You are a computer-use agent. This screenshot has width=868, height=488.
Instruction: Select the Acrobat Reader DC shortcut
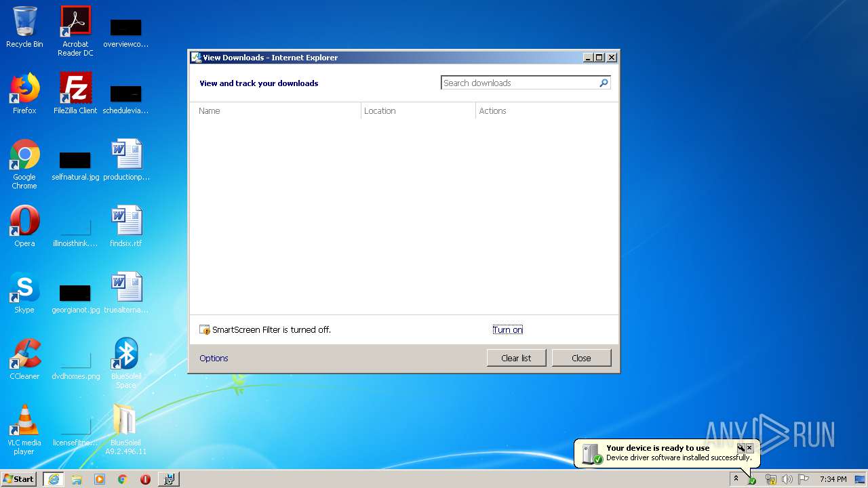75,30
